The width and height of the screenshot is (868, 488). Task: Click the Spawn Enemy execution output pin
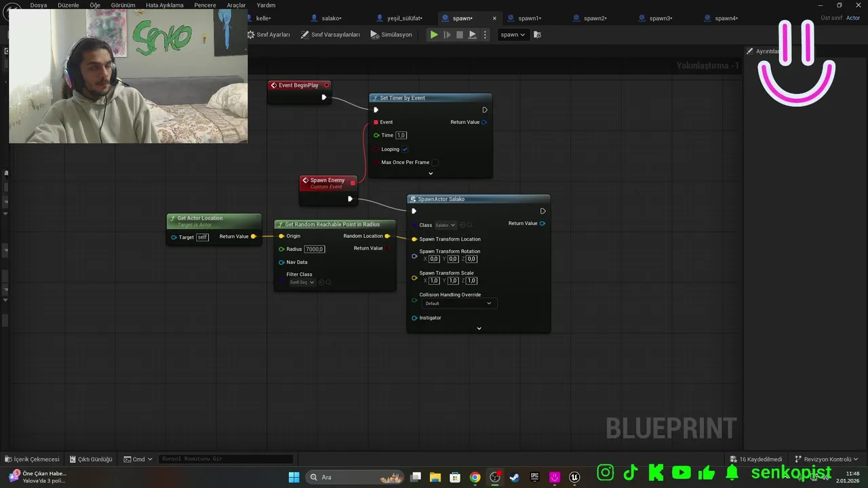(350, 199)
